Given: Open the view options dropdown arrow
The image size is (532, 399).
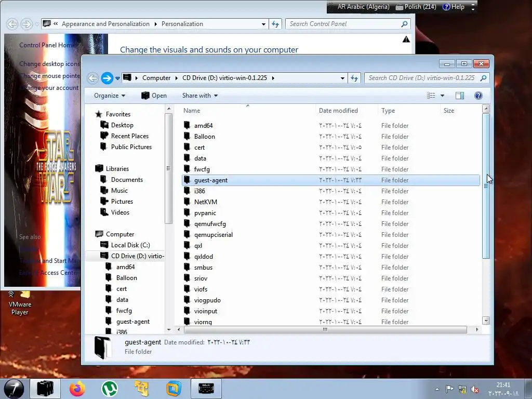Looking at the screenshot, I should coord(443,96).
